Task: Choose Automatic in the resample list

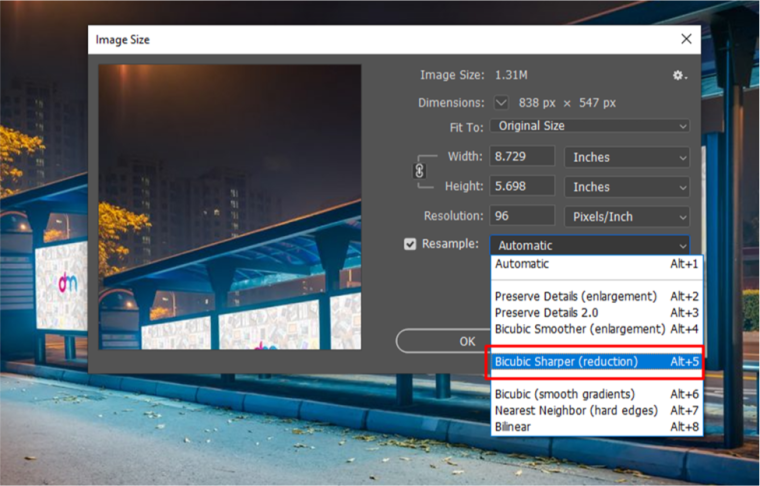Action: (597, 264)
